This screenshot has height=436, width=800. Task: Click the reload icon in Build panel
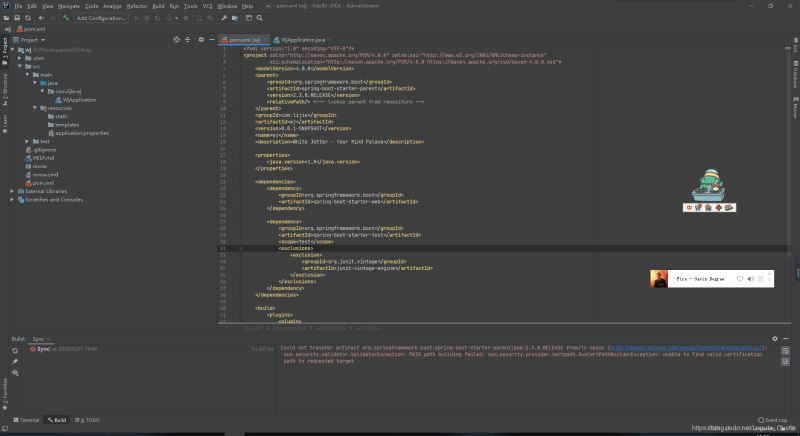pyautogui.click(x=15, y=350)
